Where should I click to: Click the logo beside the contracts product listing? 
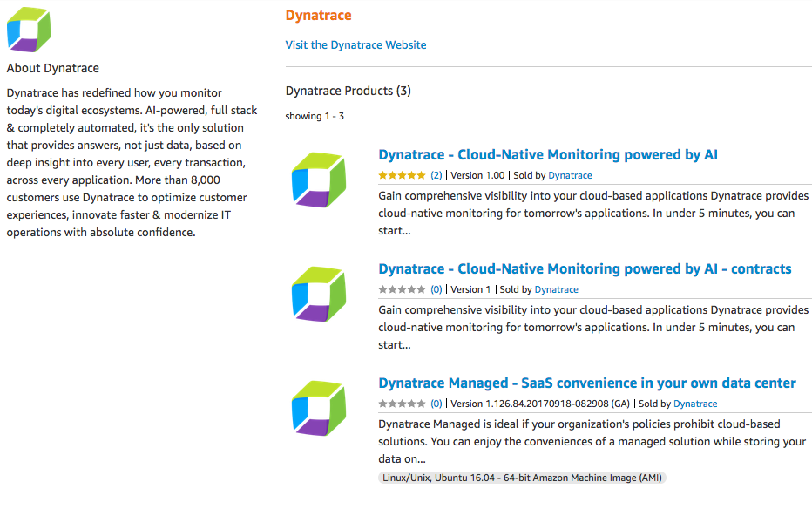coord(318,295)
